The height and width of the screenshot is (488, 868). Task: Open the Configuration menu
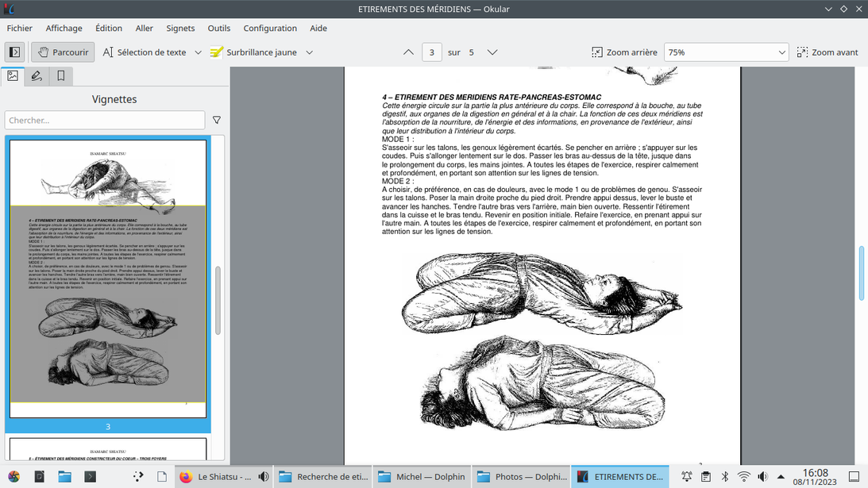click(x=270, y=28)
